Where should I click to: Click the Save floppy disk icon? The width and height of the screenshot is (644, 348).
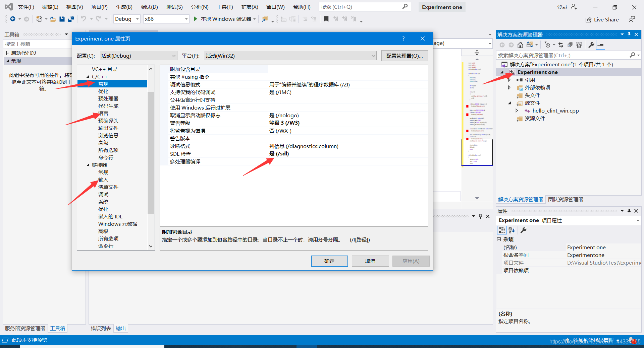(62, 19)
